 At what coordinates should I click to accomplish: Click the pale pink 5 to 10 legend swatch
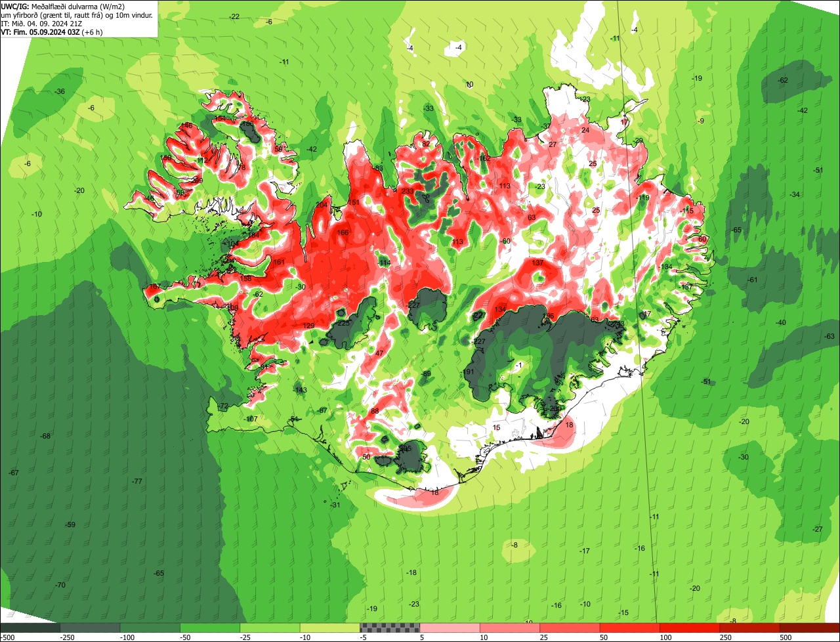pyautogui.click(x=450, y=628)
